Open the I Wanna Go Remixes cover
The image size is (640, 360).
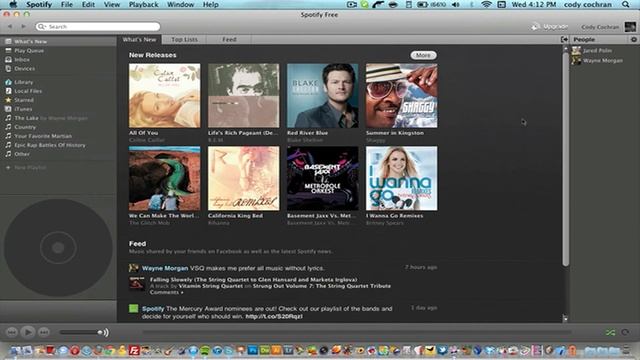[x=402, y=178]
